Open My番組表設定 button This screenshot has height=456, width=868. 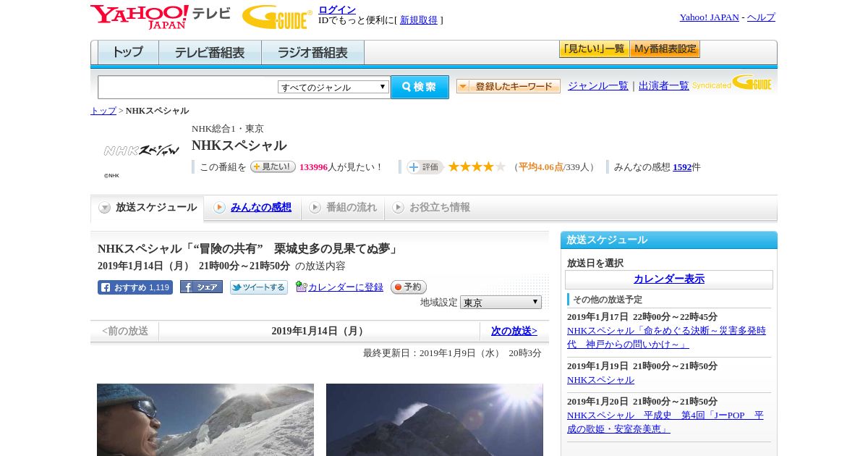[665, 49]
